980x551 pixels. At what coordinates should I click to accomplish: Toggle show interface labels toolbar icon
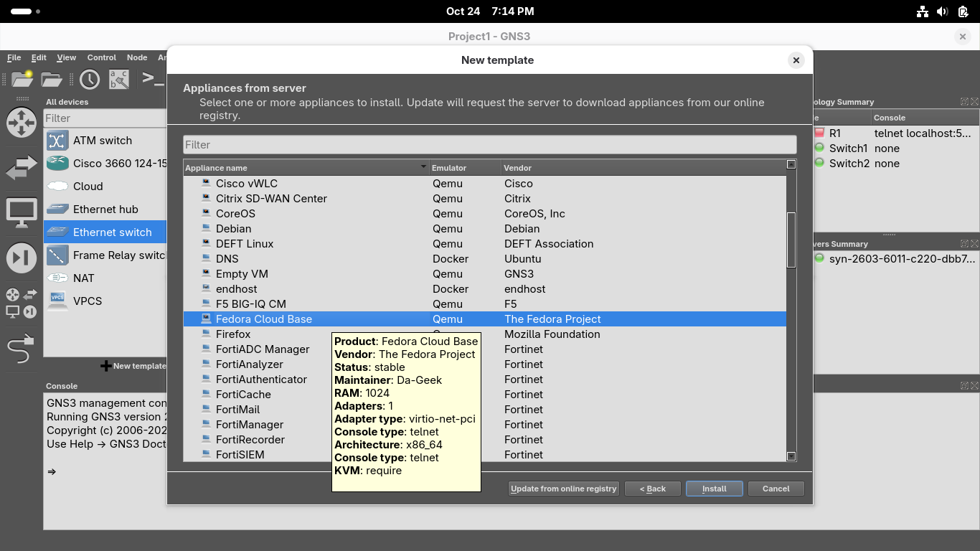(119, 79)
